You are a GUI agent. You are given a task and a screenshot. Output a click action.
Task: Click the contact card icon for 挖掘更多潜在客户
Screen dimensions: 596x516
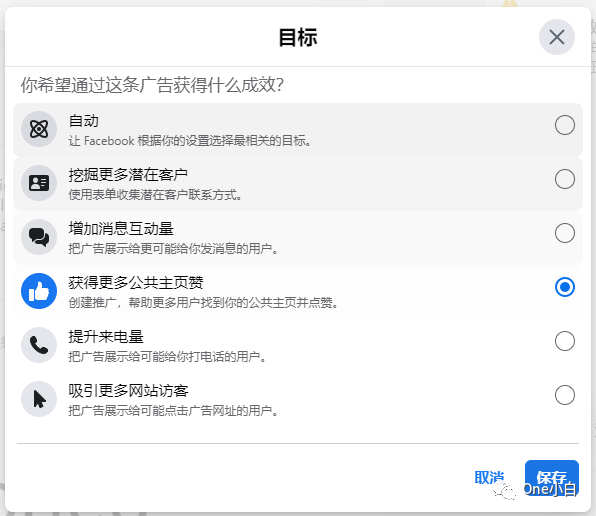(x=39, y=183)
